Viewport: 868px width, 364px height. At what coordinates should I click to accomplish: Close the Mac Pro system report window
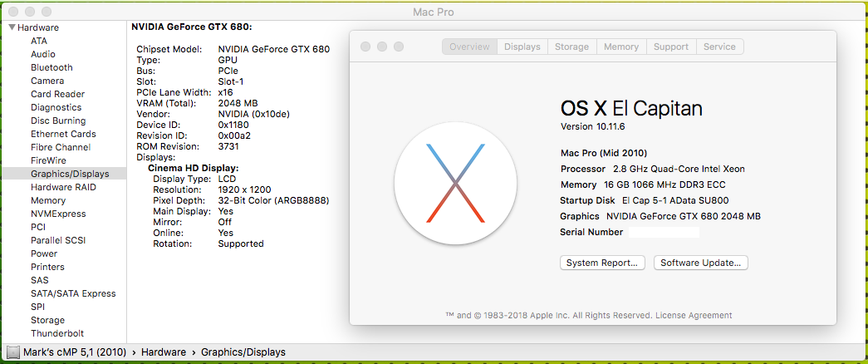[x=14, y=12]
